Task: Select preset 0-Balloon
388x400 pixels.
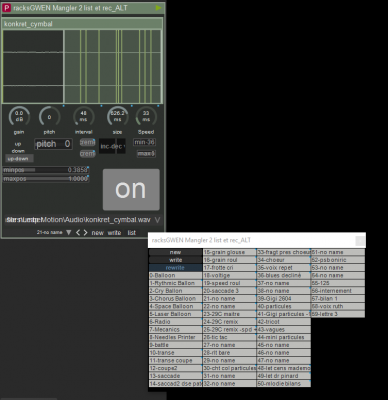Action: [x=175, y=275]
